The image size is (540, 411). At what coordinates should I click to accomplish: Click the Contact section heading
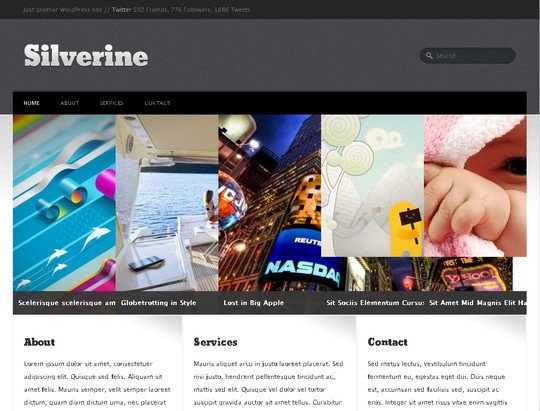tap(387, 342)
